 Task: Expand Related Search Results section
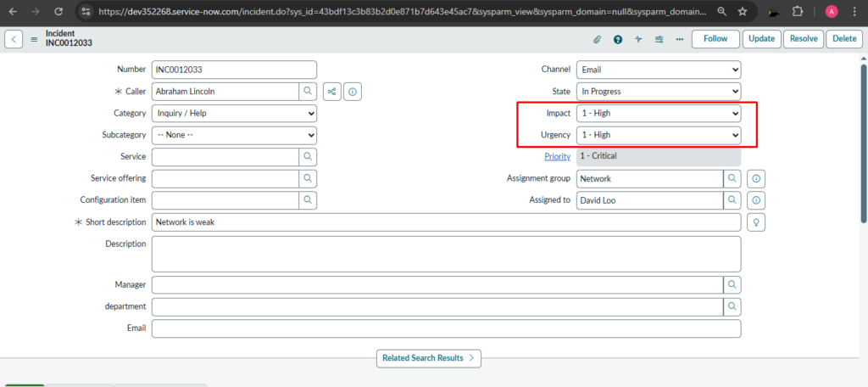[x=428, y=358]
